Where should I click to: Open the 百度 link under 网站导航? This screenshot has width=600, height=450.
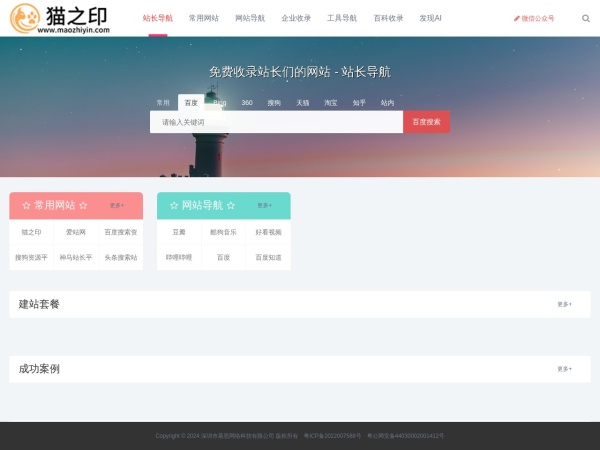pos(223,258)
